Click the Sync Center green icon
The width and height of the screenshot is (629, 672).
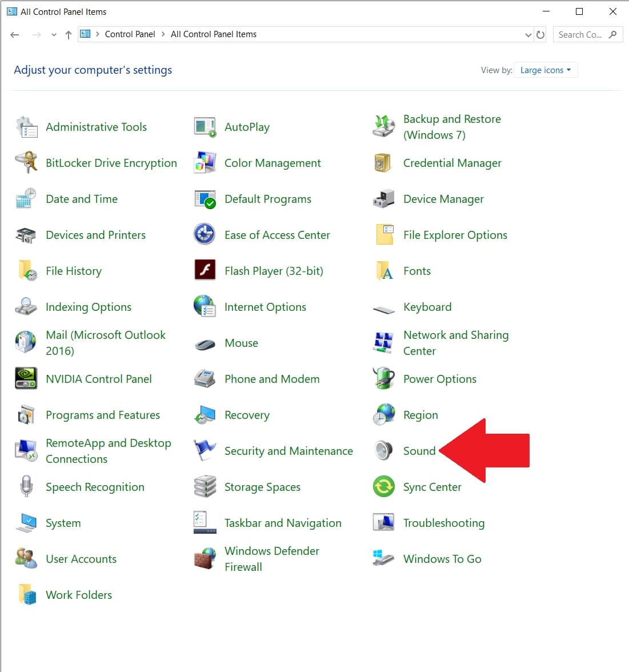(x=383, y=487)
